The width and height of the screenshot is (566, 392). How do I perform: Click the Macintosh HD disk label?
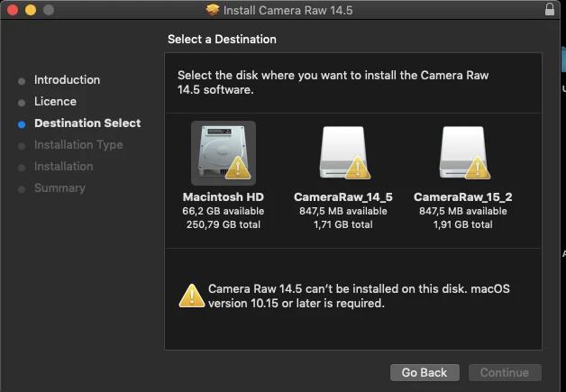click(x=223, y=196)
